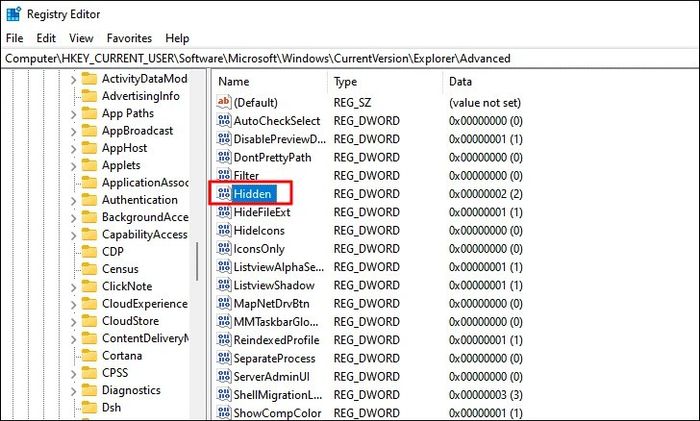Viewport: 700px width, 421px height.
Task: Click the AutoCheckSelect DWORD icon
Action: tap(224, 120)
